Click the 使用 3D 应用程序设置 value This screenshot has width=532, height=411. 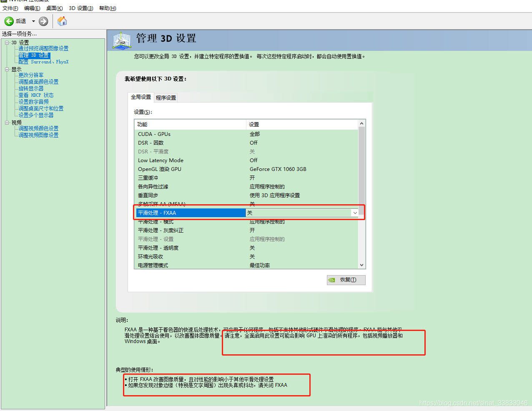[275, 195]
